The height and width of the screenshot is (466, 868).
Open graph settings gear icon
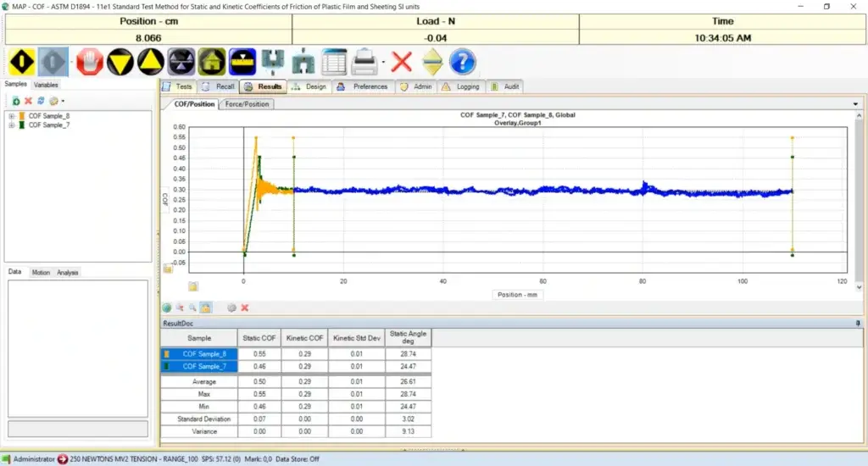point(231,308)
